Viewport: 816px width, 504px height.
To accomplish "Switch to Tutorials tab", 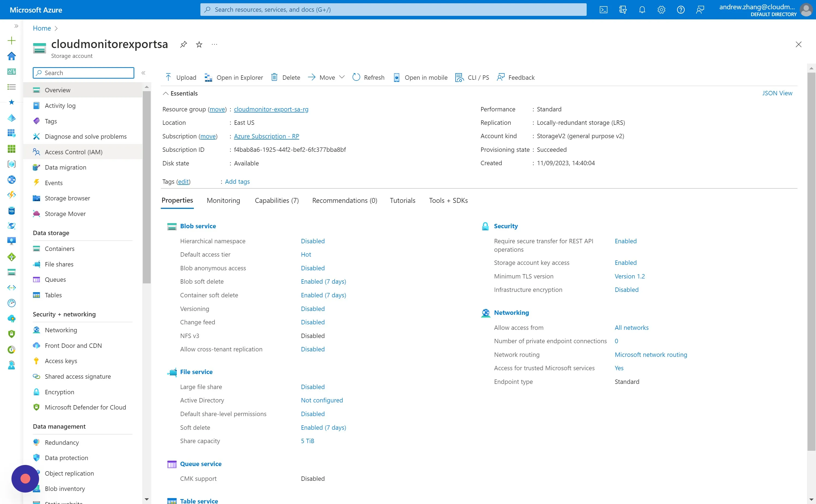I will point(402,200).
